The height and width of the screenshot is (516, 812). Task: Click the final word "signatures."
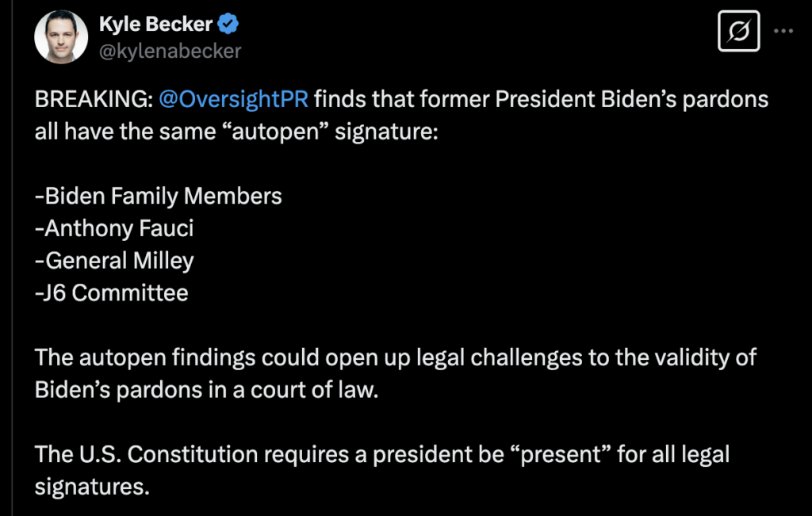pyautogui.click(x=92, y=486)
